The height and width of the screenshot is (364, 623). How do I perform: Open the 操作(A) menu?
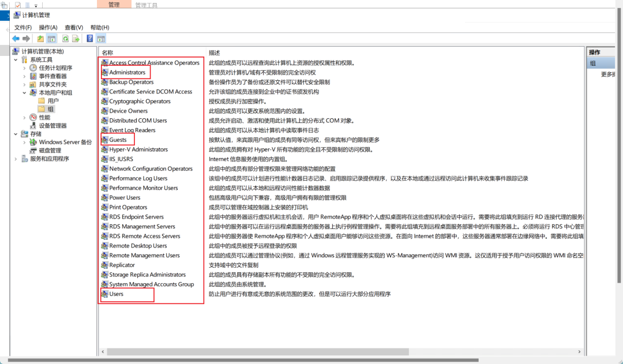(x=48, y=28)
